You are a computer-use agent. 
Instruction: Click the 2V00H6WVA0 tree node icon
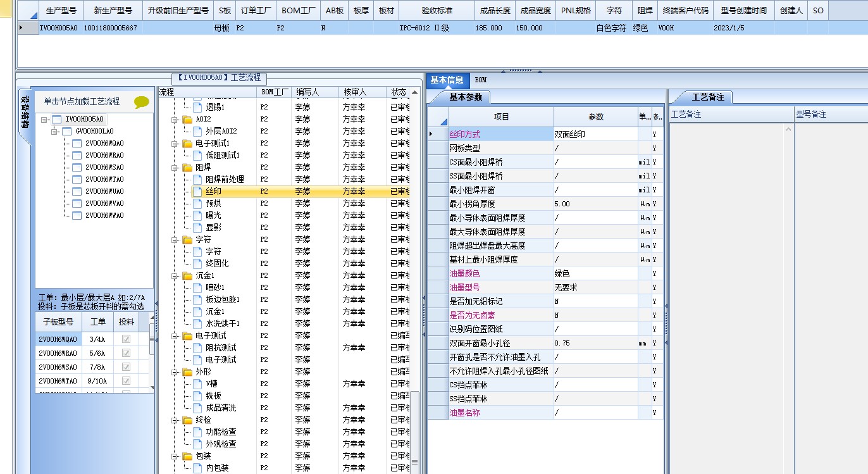pos(77,203)
